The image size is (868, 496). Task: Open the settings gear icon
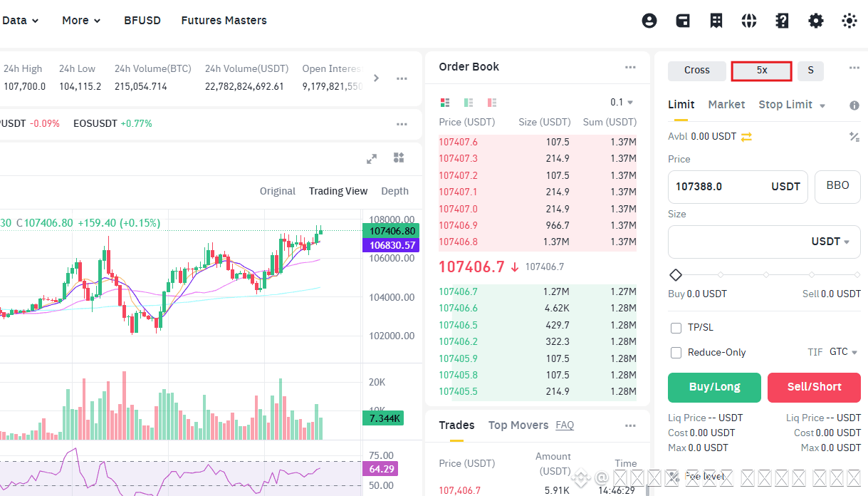coord(816,21)
